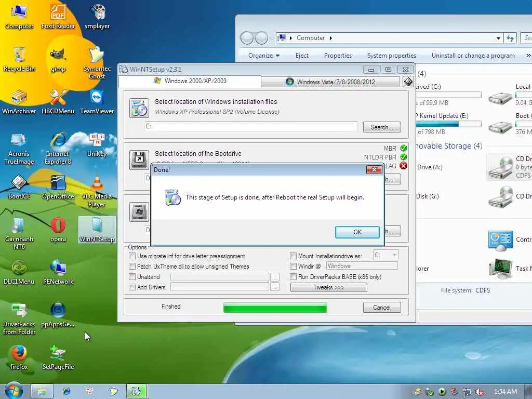
Task: Open the Computer desktop icon
Action: (x=19, y=16)
